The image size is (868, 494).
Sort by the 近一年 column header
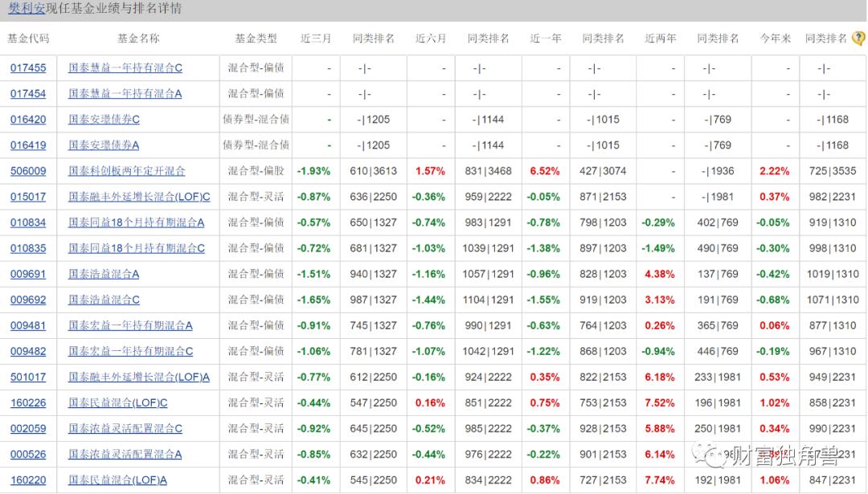pyautogui.click(x=546, y=37)
